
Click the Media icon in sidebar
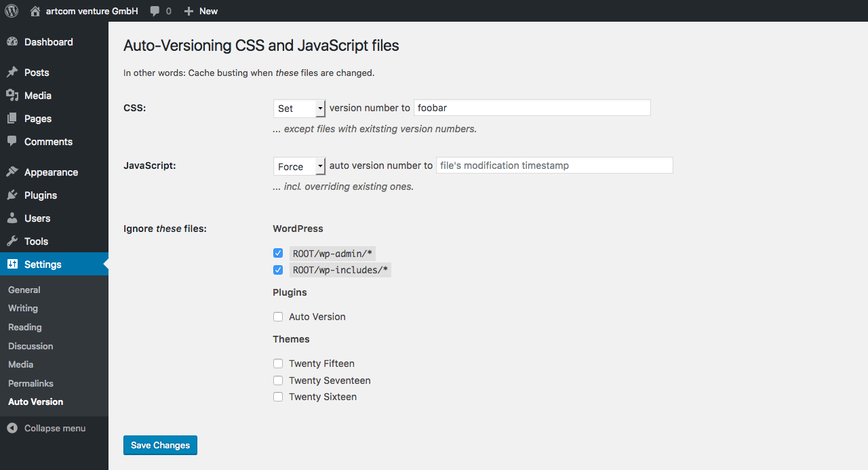(12, 96)
